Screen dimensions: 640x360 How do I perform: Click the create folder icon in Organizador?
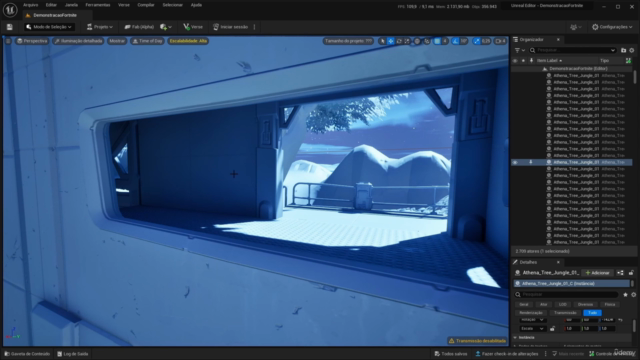623,50
